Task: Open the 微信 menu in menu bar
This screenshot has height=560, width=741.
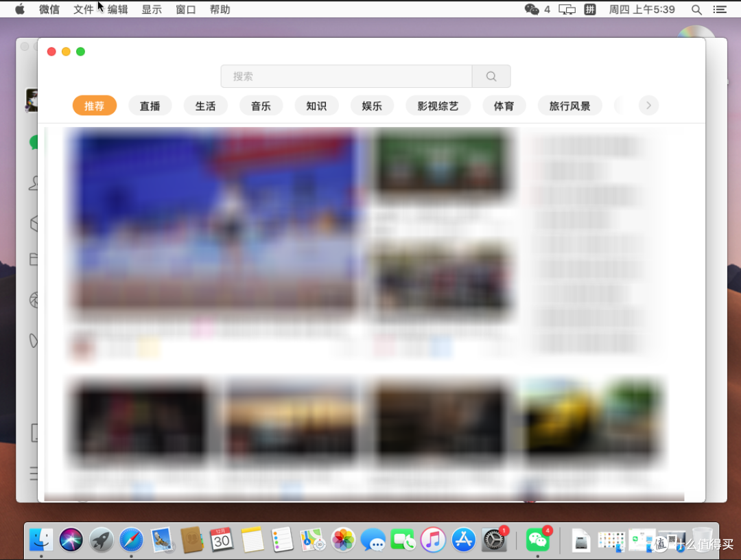Action: click(x=49, y=10)
